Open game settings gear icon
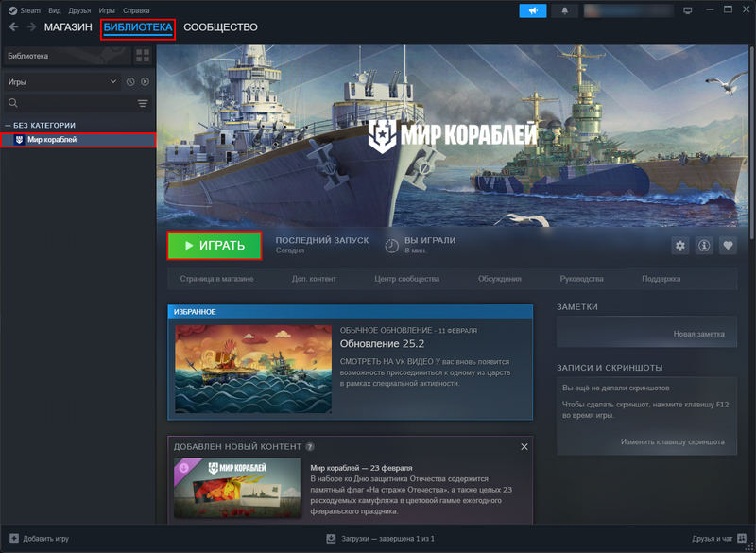This screenshot has width=756, height=553. pyautogui.click(x=679, y=246)
